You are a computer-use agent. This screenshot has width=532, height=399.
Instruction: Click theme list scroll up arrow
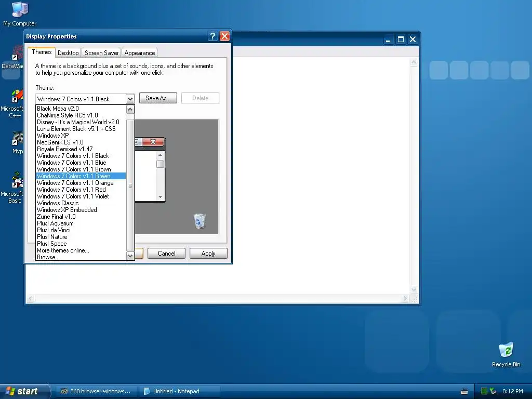130,109
